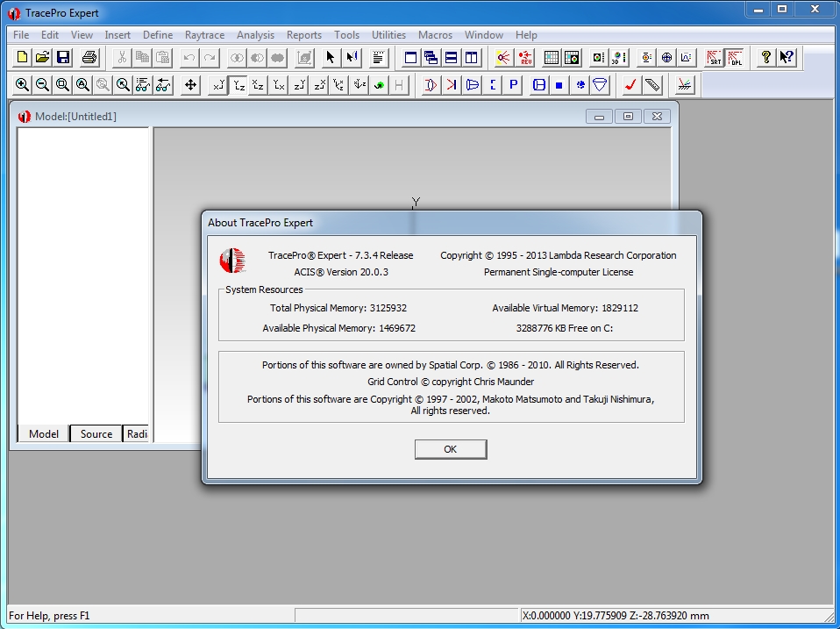Choose the black arrow Select tool

pyautogui.click(x=331, y=57)
